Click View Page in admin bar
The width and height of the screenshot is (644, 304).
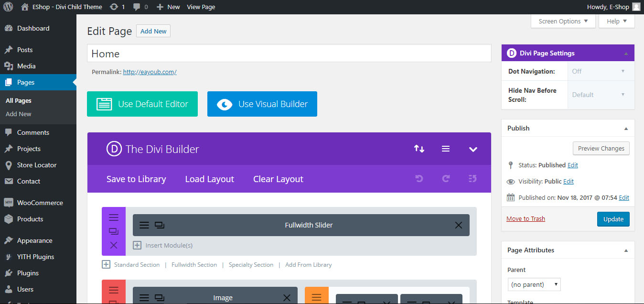coord(201,7)
